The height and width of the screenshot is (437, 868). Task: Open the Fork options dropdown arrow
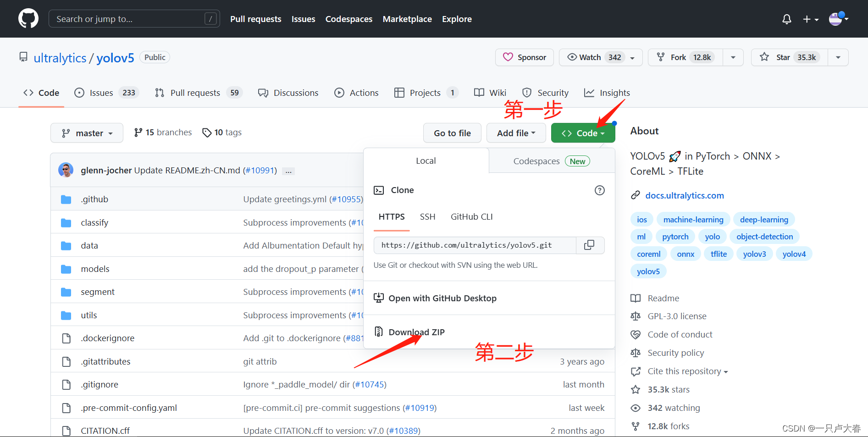733,57
